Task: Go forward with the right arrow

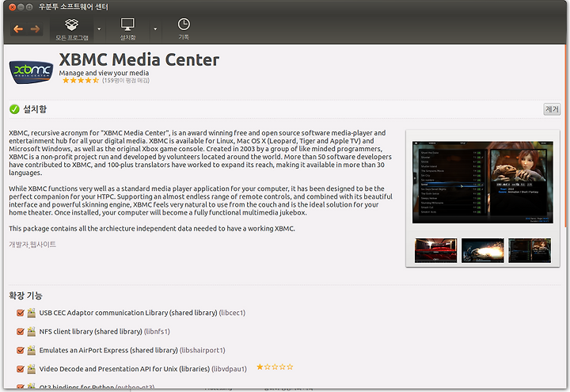Action: (36, 29)
